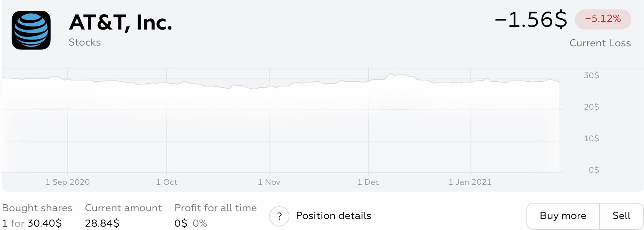Click the Profit for all time value
Image resolution: width=644 pixels, height=230 pixels.
point(191,223)
